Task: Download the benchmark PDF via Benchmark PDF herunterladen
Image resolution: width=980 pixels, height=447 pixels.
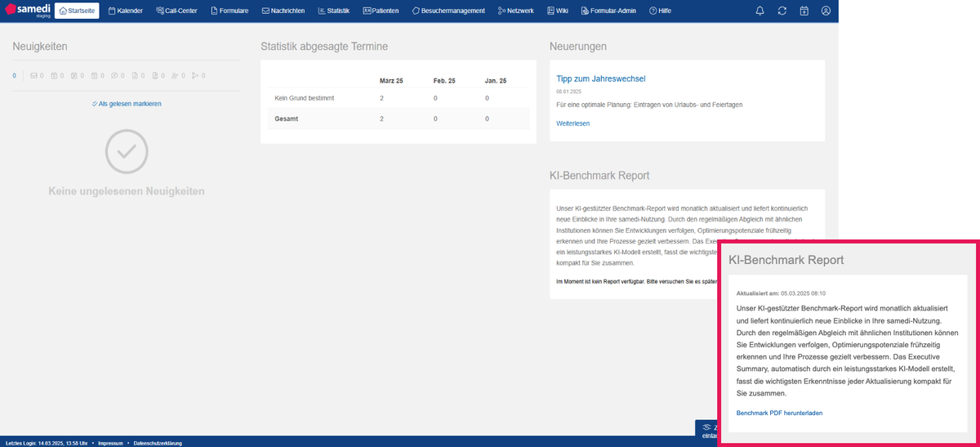Action: (x=779, y=413)
